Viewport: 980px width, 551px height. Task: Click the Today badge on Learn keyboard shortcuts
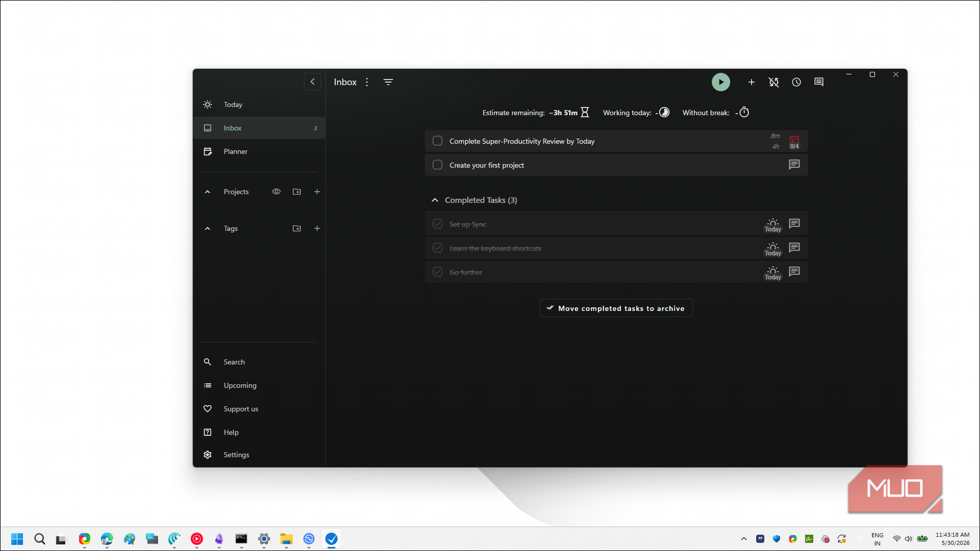773,249
